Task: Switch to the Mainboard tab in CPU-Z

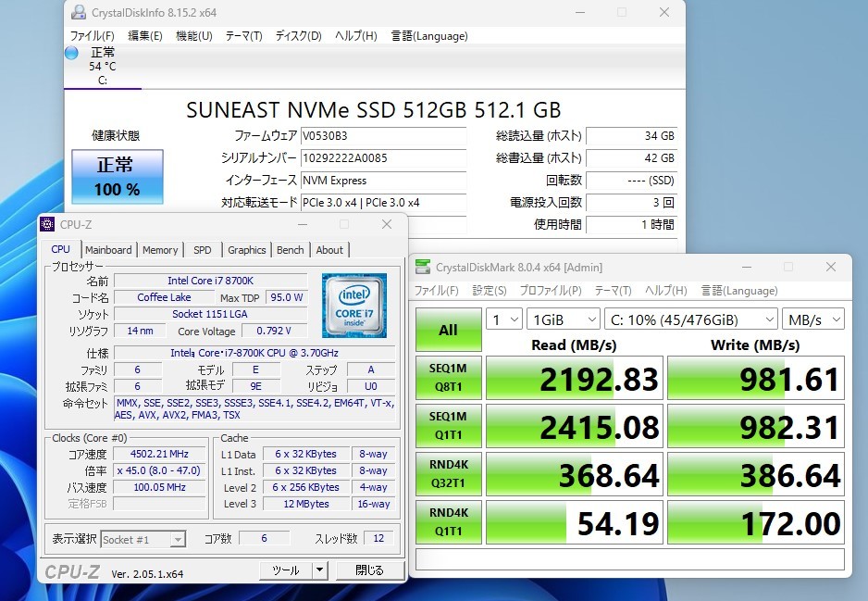Action: [x=108, y=250]
